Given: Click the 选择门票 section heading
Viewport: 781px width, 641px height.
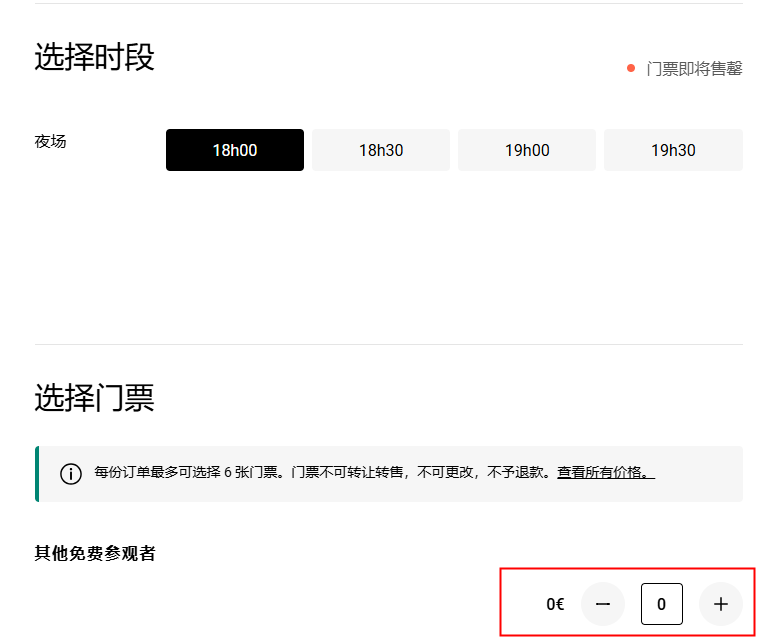Looking at the screenshot, I should point(95,398).
